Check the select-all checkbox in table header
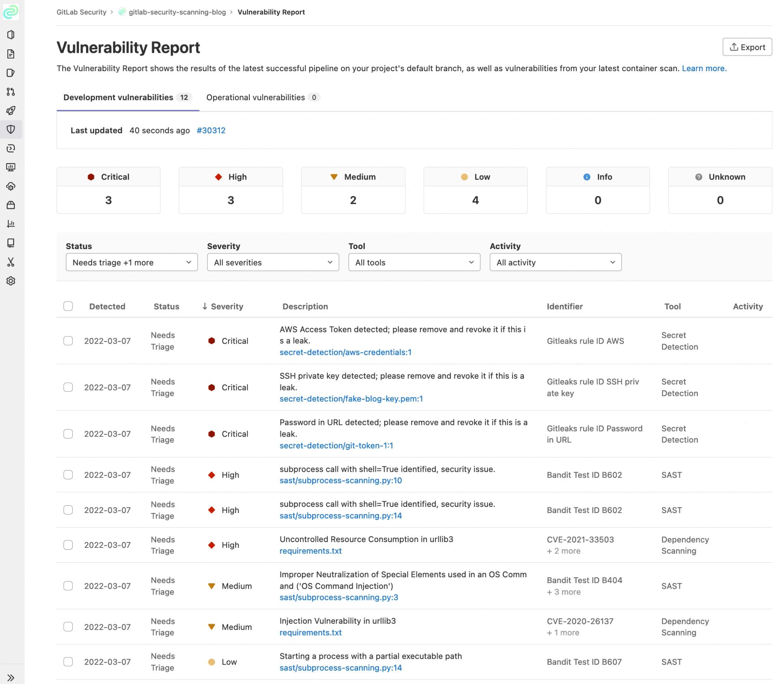This screenshot has width=784, height=684. tap(68, 306)
